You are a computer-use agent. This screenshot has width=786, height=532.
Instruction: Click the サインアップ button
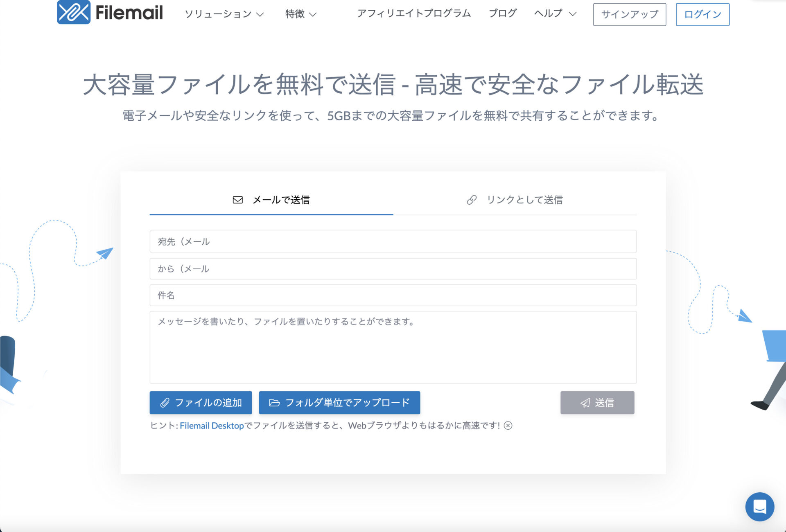[629, 14]
